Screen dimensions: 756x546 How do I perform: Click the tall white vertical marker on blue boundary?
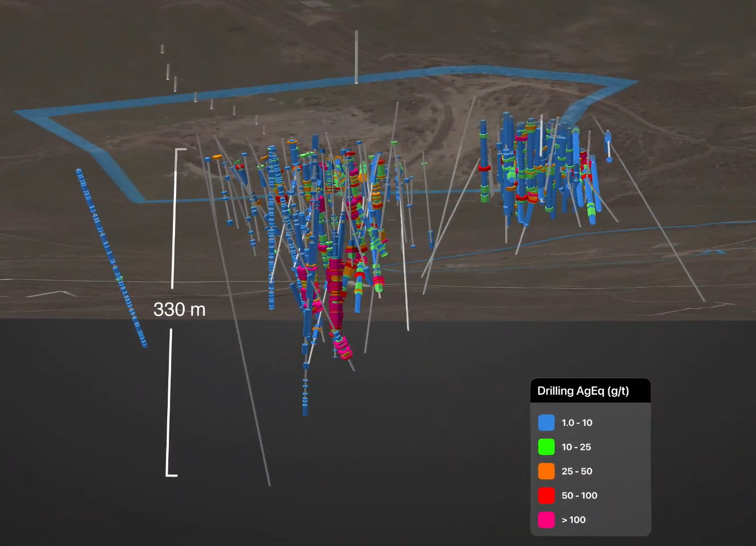(356, 57)
